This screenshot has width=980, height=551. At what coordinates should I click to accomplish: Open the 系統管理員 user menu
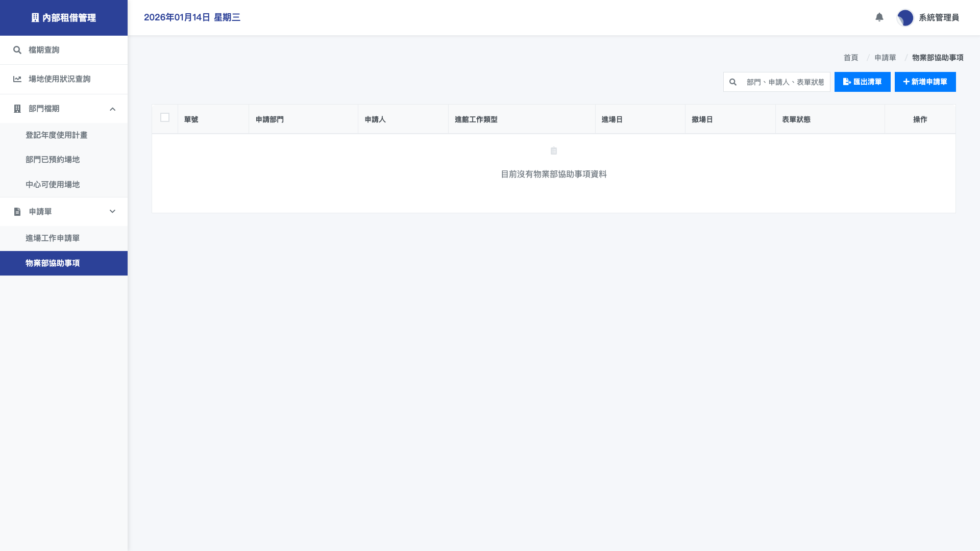(938, 18)
